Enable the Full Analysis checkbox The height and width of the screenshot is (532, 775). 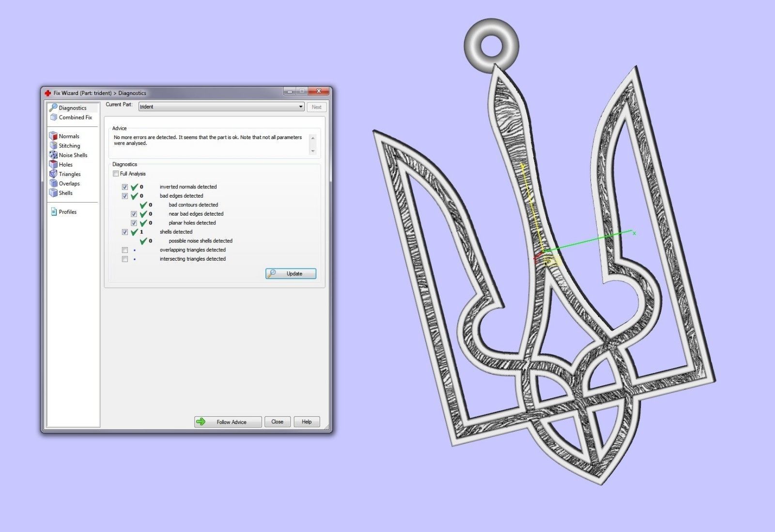point(116,173)
